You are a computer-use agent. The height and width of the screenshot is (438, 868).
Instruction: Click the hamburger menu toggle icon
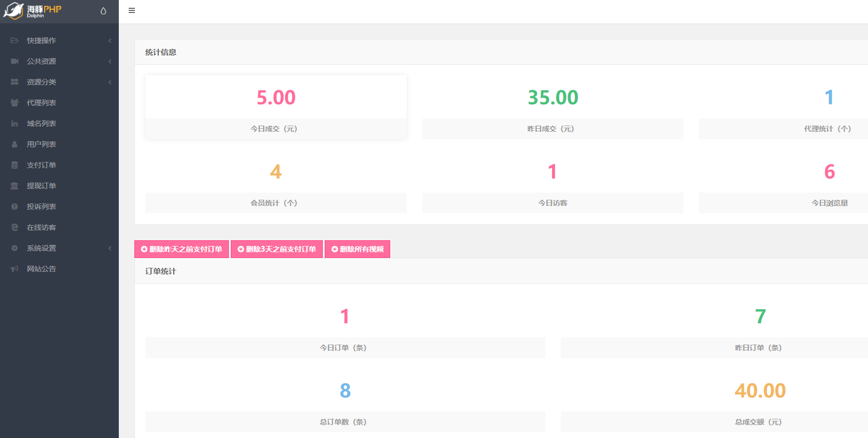132,10
